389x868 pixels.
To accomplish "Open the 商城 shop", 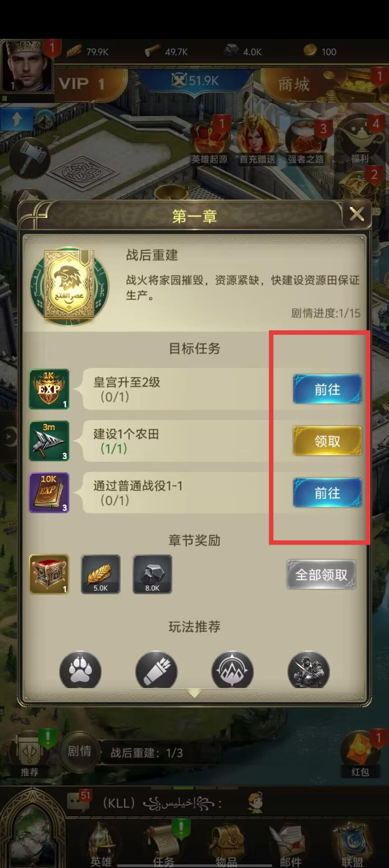I will point(294,84).
